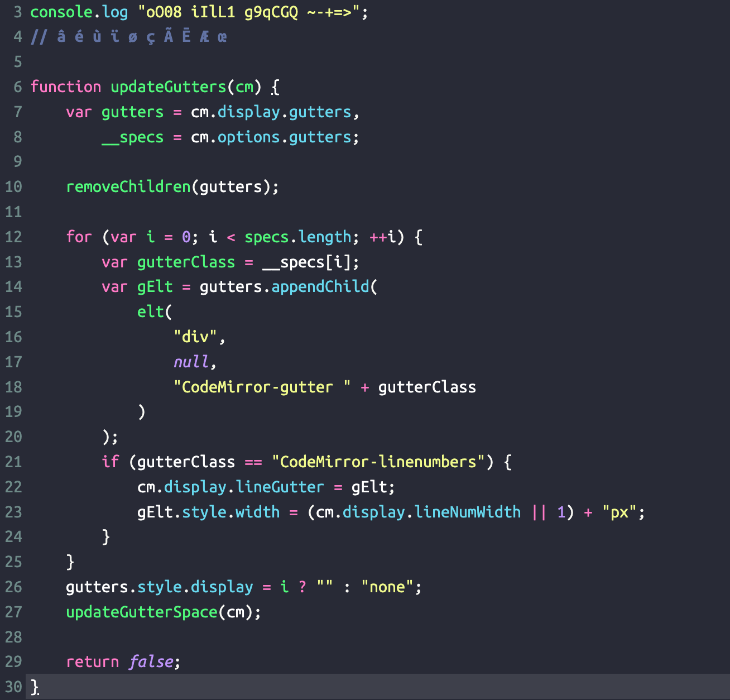The image size is (730, 700).
Task: Click the for keyword on line 12
Action: [79, 237]
